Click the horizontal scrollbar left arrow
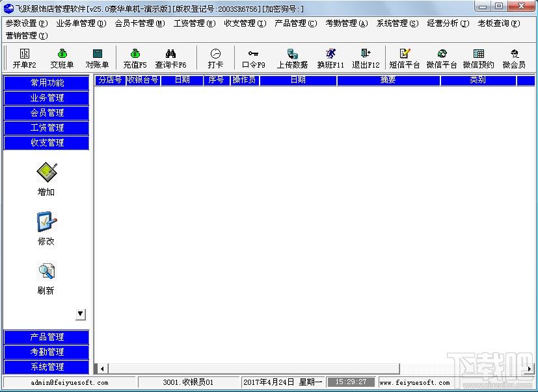538x392 pixels. click(x=102, y=369)
